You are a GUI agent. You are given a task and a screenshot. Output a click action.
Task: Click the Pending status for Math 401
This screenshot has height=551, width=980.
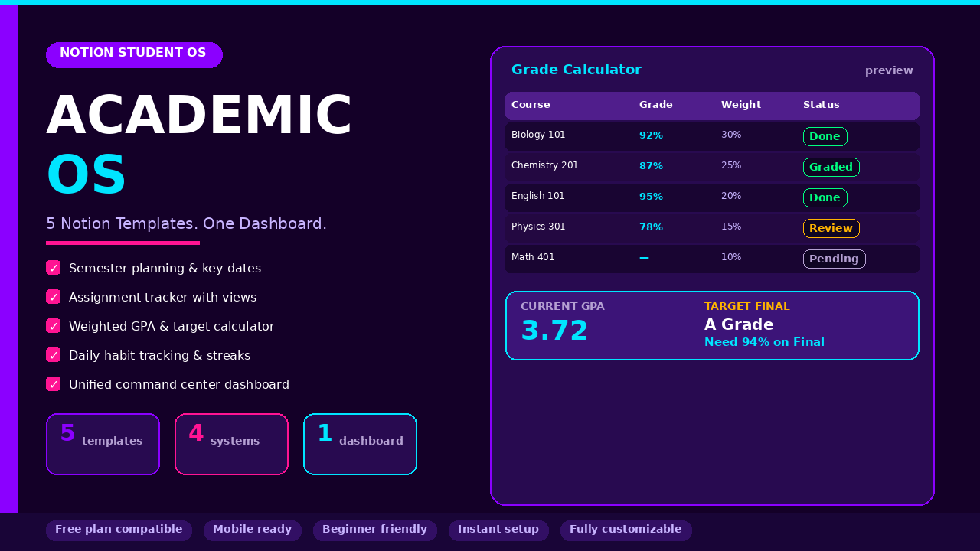click(834, 259)
